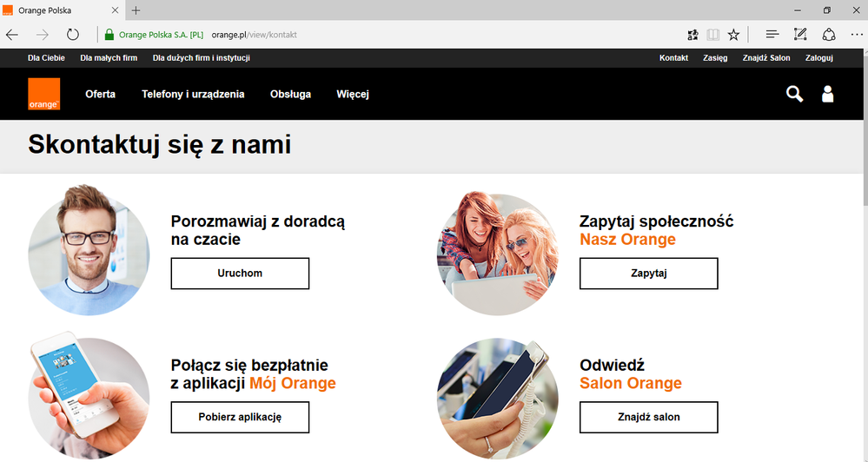The height and width of the screenshot is (462, 868).
Task: Click the Mój Orange orange text
Action: (292, 383)
